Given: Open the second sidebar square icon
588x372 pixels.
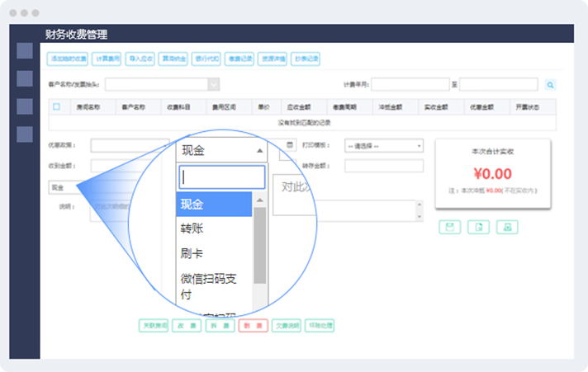Looking at the screenshot, I should click(25, 78).
